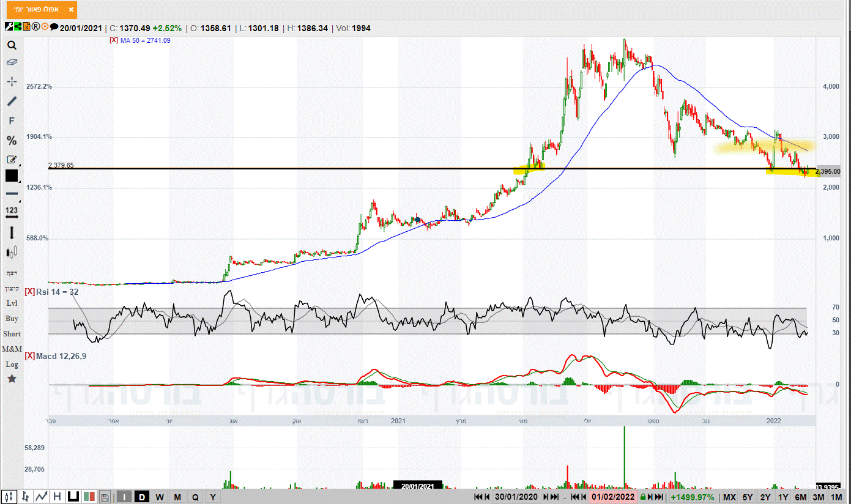This screenshot has height=504, width=851.
Task: Step the start date back one period
Action: click(x=488, y=497)
